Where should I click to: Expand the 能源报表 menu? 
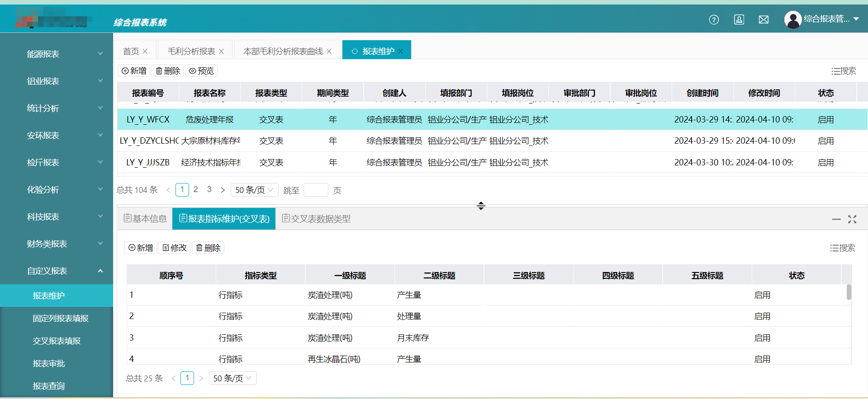click(x=57, y=54)
